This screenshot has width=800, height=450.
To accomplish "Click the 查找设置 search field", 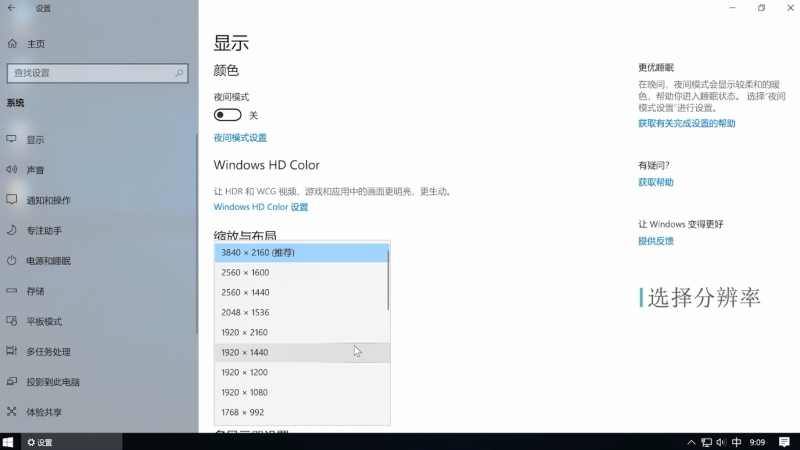I will (97, 73).
